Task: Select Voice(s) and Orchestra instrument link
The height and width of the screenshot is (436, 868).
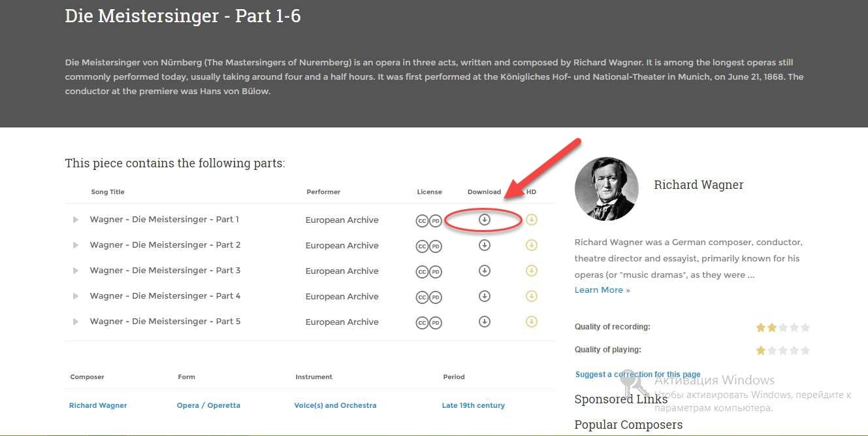Action: [x=335, y=405]
